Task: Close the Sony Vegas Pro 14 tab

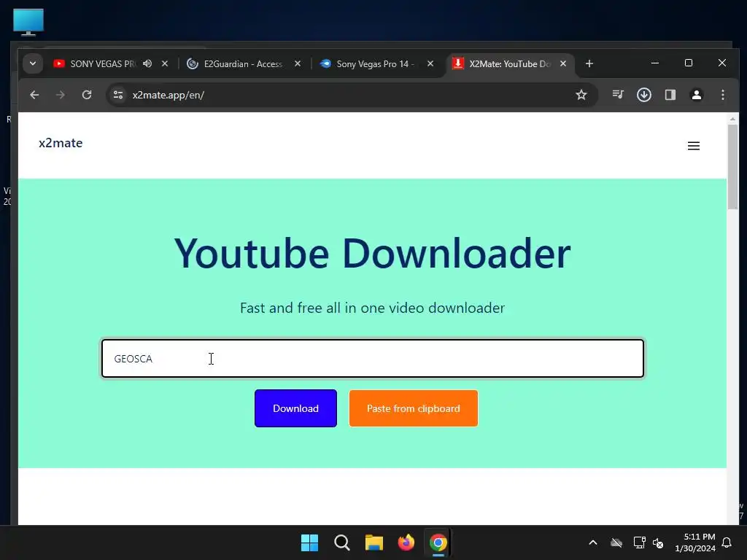Action: [x=430, y=64]
